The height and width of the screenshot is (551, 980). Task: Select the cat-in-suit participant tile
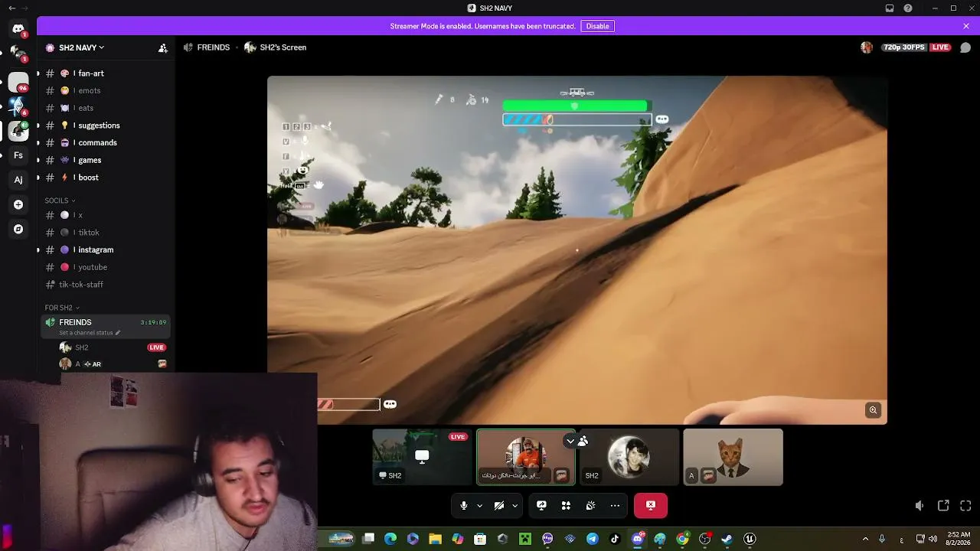(x=733, y=457)
